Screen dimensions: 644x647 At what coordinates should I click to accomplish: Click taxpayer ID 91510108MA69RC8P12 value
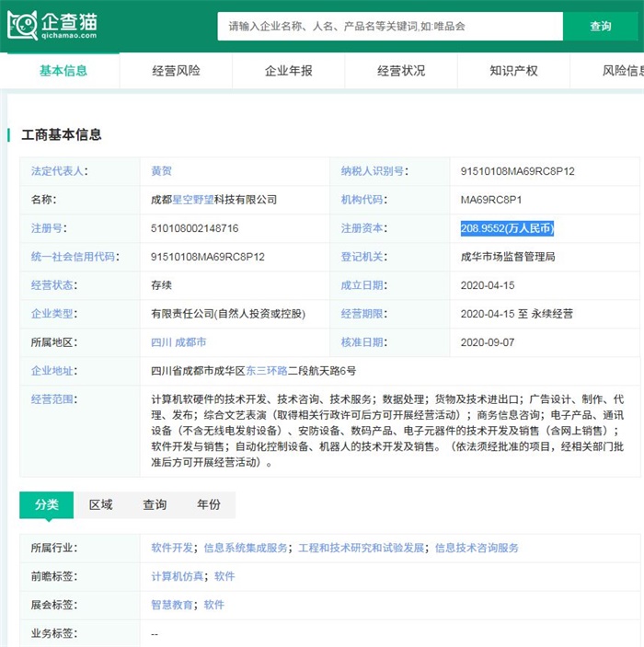517,171
